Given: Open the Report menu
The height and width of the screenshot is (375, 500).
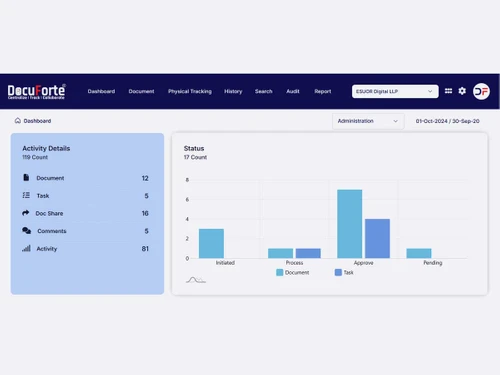Looking at the screenshot, I should 323,91.
